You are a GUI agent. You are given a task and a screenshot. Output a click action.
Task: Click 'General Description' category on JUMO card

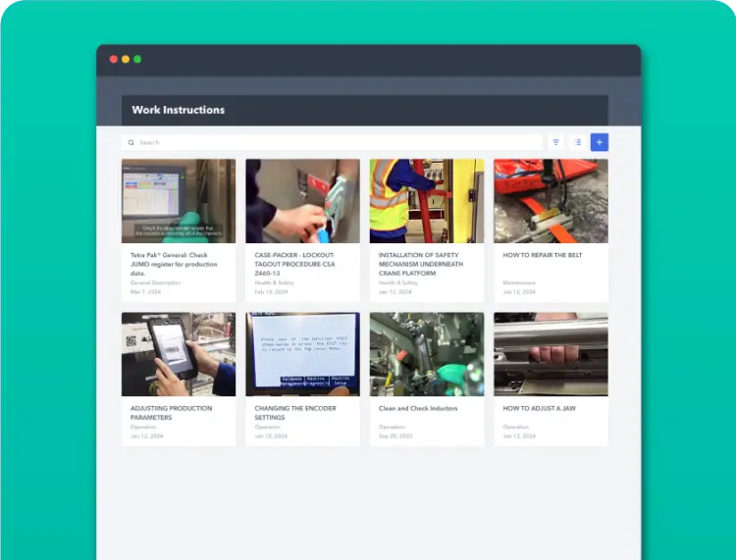tap(155, 282)
